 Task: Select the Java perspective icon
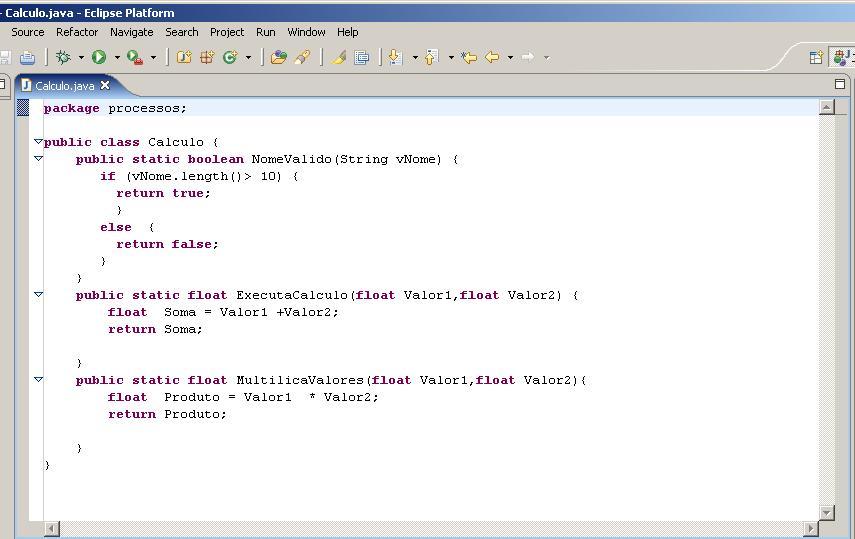point(842,57)
